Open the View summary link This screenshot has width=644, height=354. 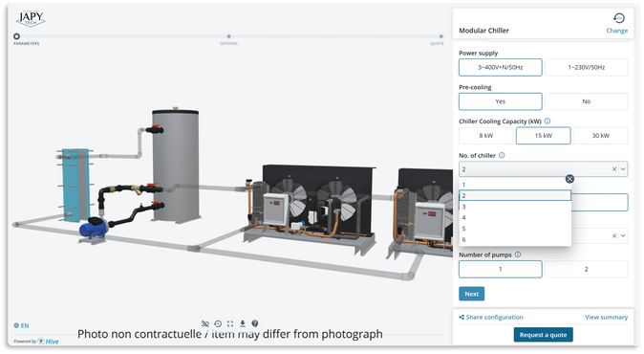(x=606, y=317)
